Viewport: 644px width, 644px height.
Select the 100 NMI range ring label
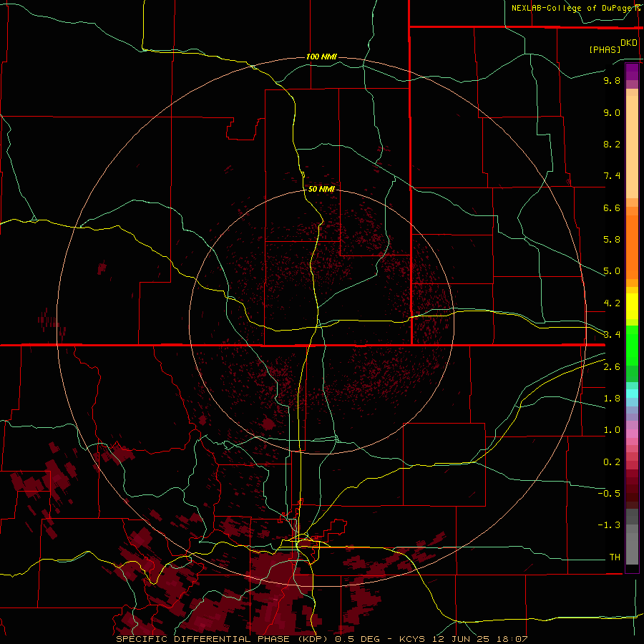[321, 57]
